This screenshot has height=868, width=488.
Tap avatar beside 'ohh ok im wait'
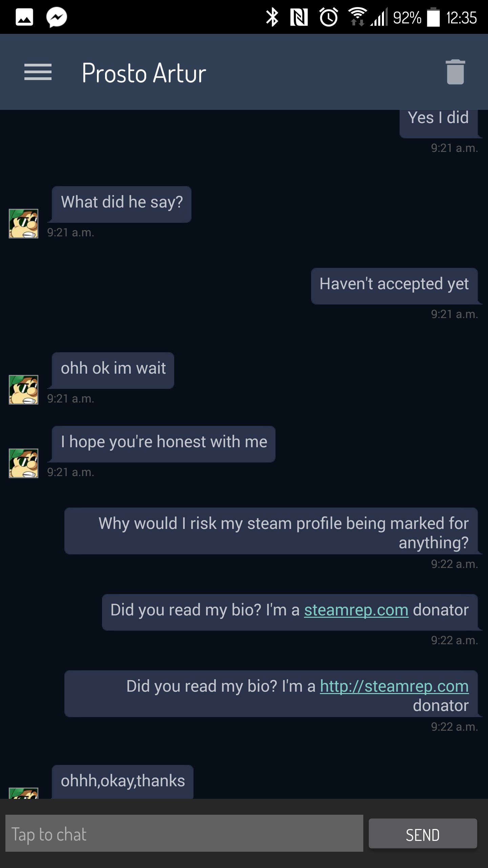tap(23, 390)
